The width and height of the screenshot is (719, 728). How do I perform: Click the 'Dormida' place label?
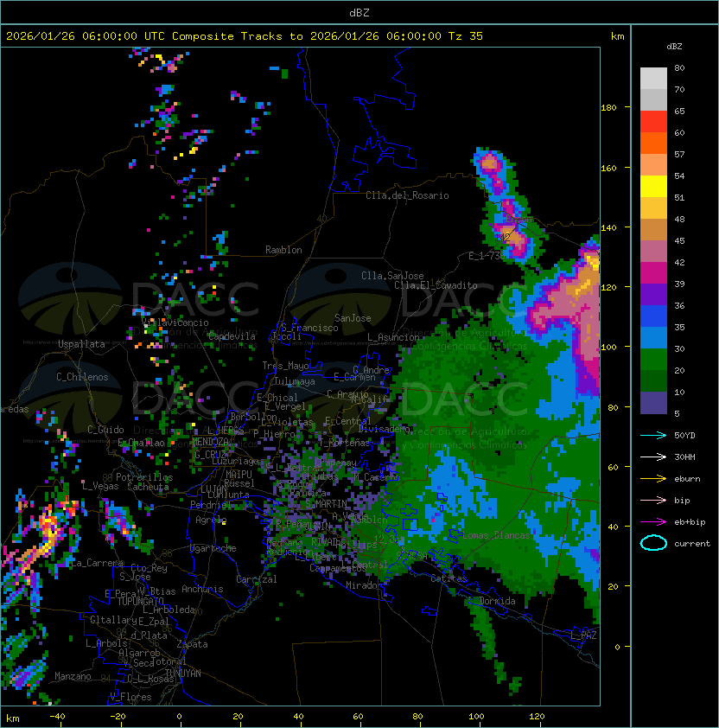point(497,601)
